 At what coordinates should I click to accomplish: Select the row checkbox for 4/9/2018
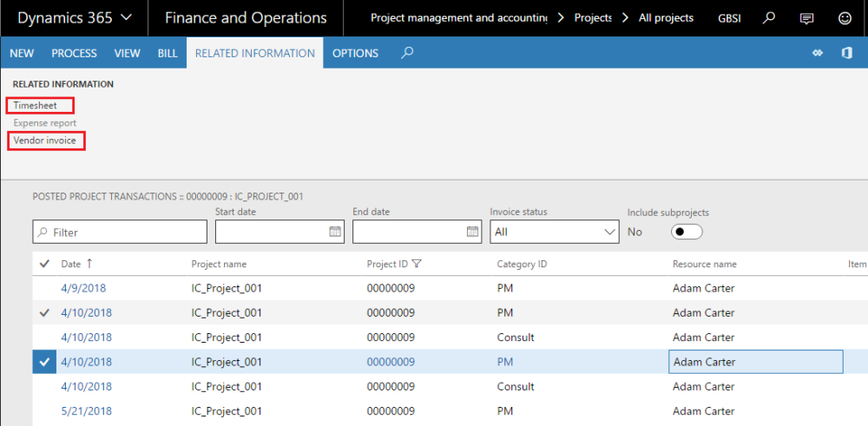45,288
